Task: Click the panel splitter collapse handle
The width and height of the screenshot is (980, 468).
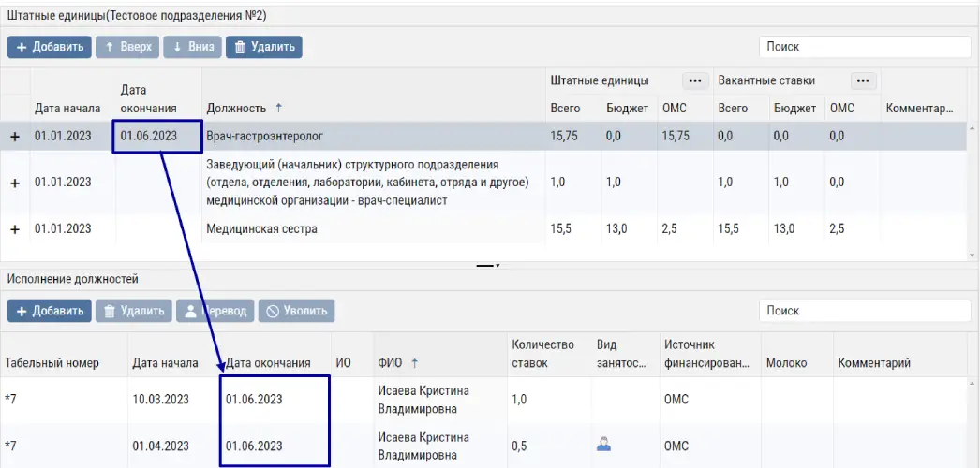Action: point(489,266)
